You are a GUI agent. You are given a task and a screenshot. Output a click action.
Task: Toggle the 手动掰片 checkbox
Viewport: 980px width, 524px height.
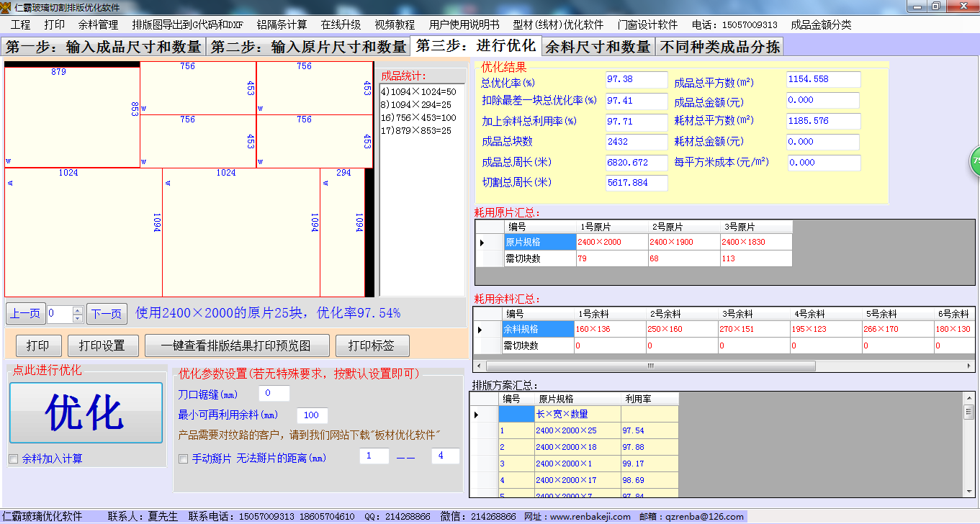click(183, 458)
